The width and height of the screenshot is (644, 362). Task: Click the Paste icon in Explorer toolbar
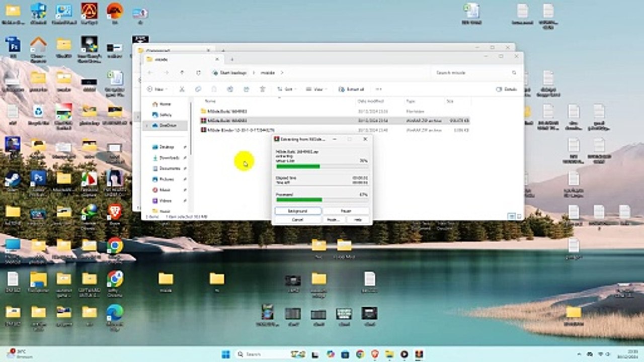214,89
